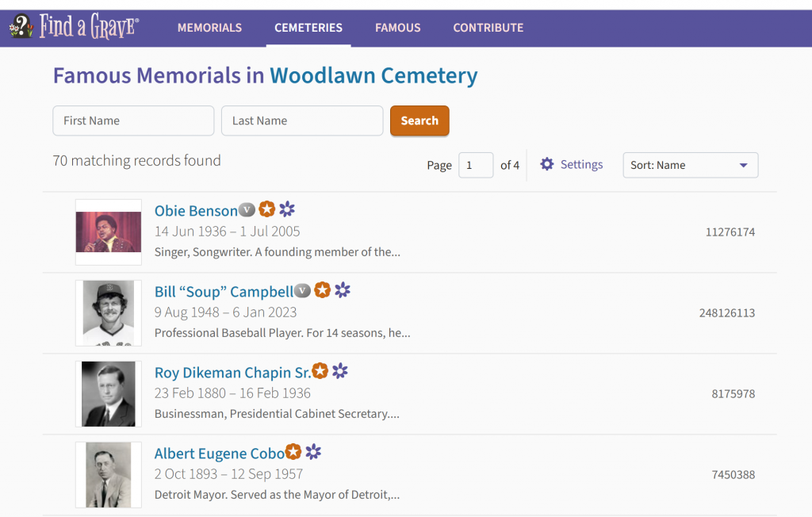Click the famous star icon beside Obie Benson
Viewport: 812px width, 517px height.
click(266, 209)
